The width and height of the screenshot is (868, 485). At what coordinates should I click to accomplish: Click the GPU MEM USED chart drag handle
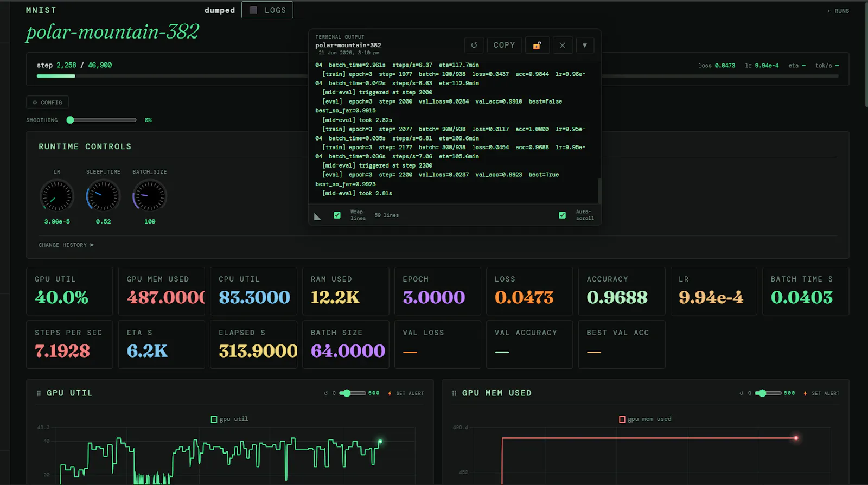pos(454,393)
